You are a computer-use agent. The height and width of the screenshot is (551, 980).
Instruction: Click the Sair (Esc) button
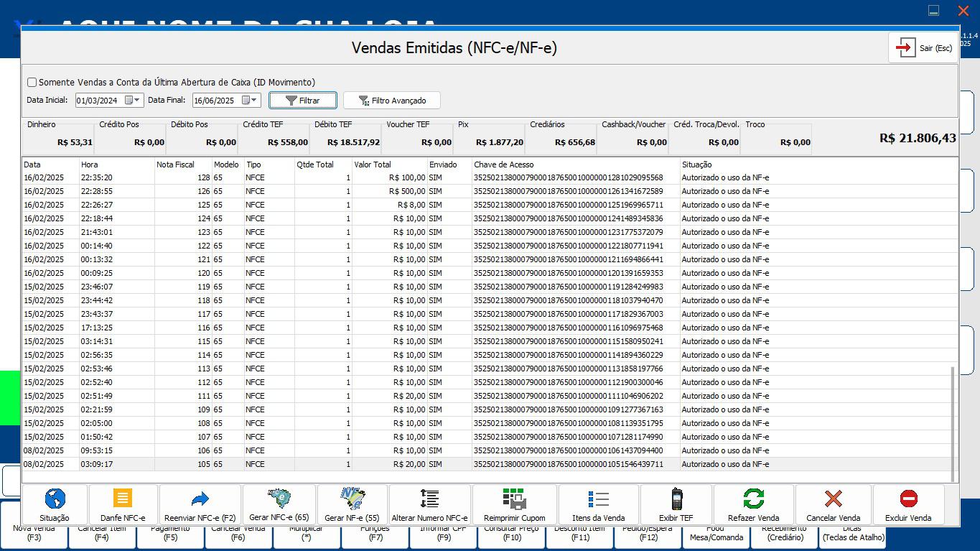(x=923, y=48)
